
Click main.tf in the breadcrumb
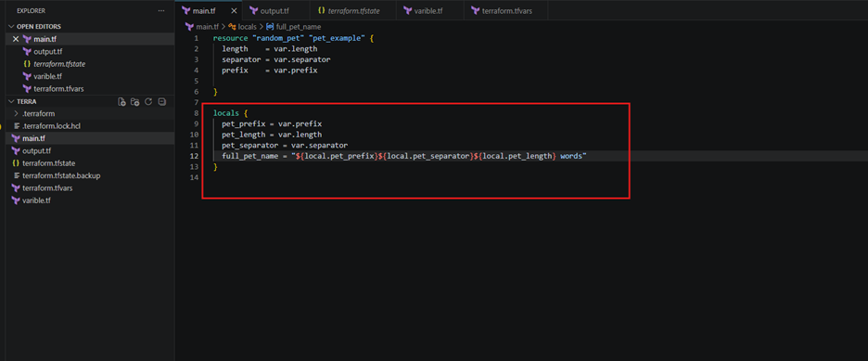(208, 27)
